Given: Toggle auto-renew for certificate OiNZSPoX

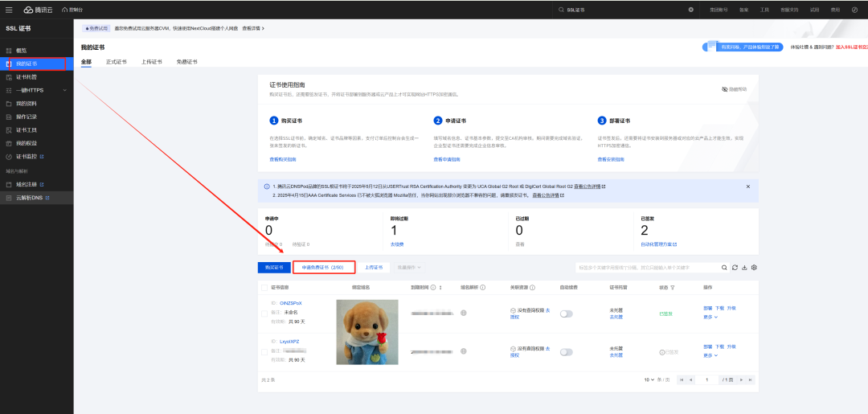Looking at the screenshot, I should pyautogui.click(x=566, y=314).
